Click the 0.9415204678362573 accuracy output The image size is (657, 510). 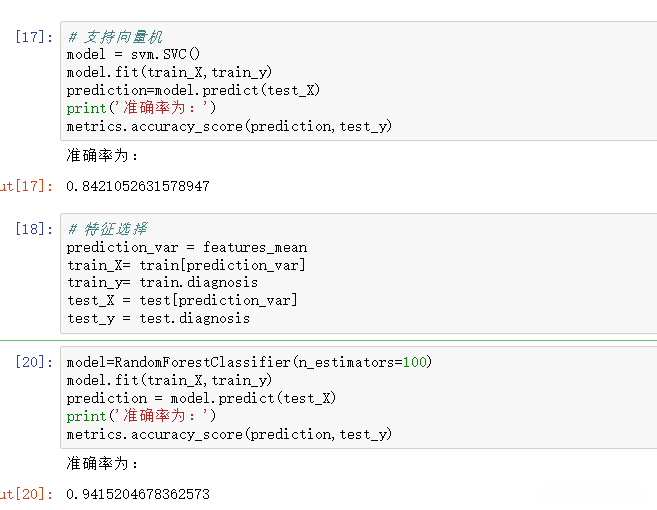138,494
